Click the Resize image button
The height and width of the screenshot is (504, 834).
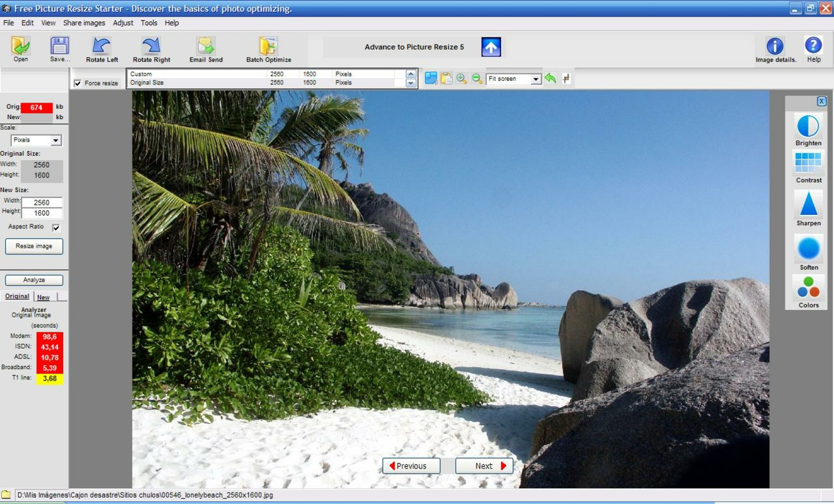(x=34, y=246)
